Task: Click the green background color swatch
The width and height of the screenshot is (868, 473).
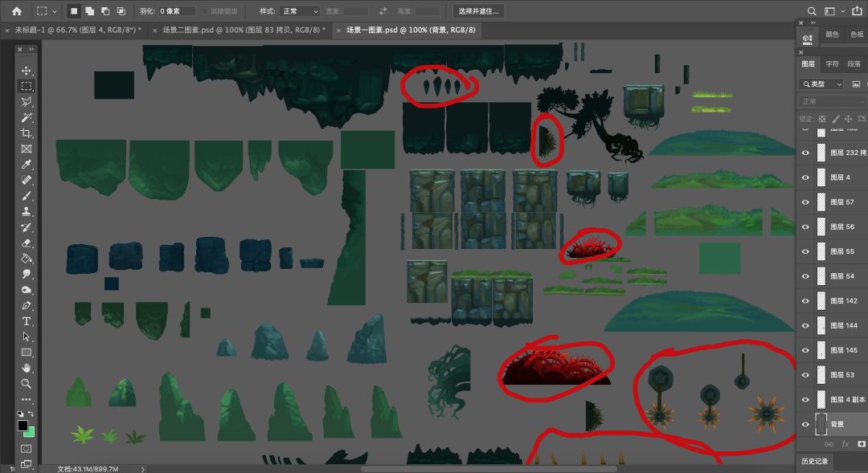Action: 31,432
